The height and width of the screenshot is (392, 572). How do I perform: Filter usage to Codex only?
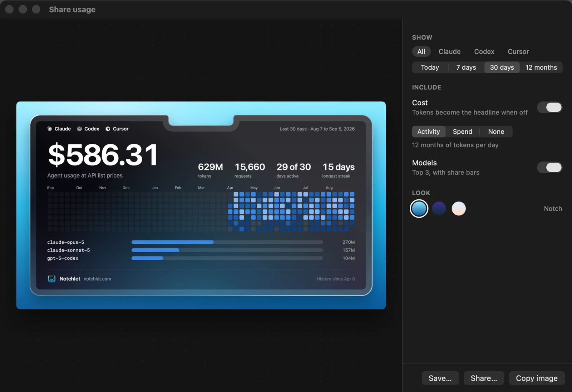click(x=484, y=51)
